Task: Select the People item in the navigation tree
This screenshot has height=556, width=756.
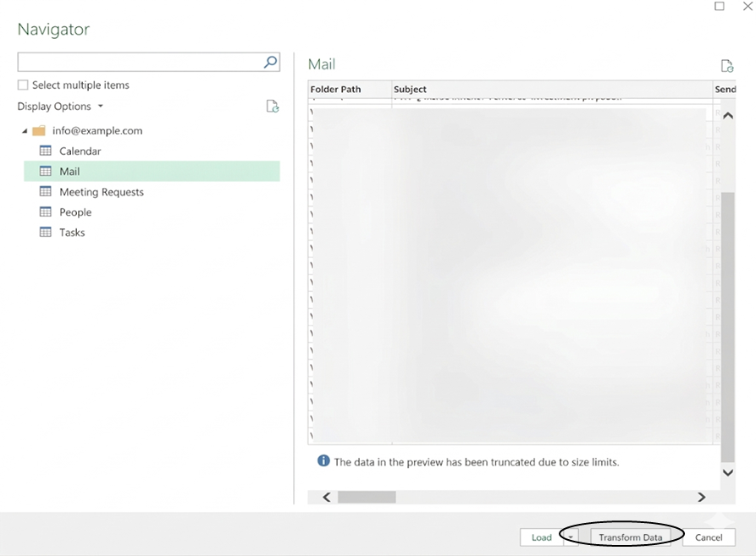Action: (74, 212)
